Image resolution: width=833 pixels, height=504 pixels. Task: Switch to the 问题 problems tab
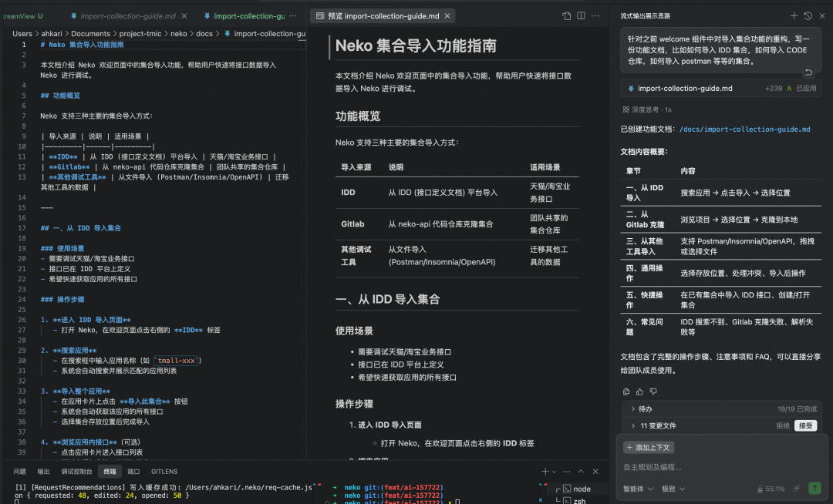pyautogui.click(x=19, y=471)
